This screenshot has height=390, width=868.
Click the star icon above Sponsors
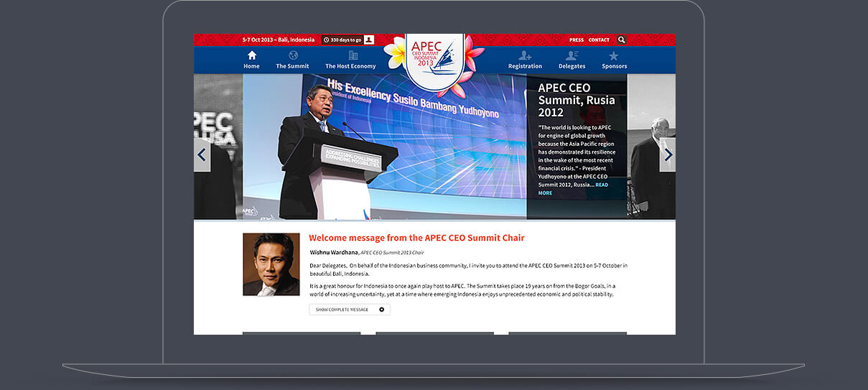coord(613,55)
